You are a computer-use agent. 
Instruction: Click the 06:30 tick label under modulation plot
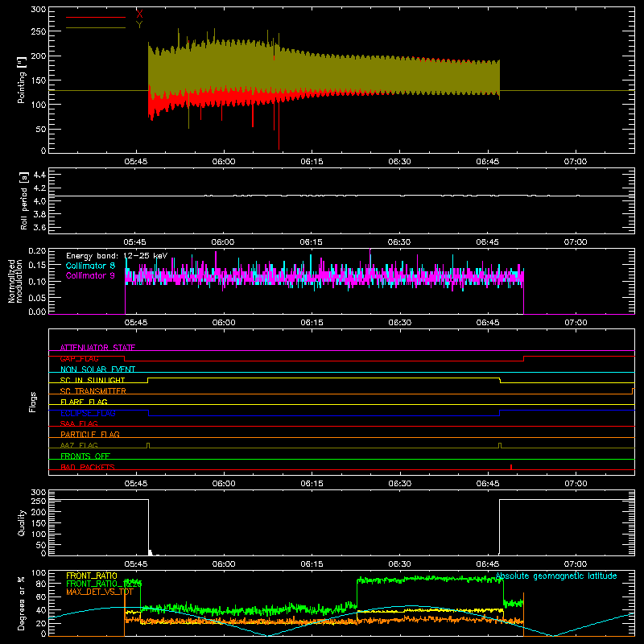coord(399,323)
